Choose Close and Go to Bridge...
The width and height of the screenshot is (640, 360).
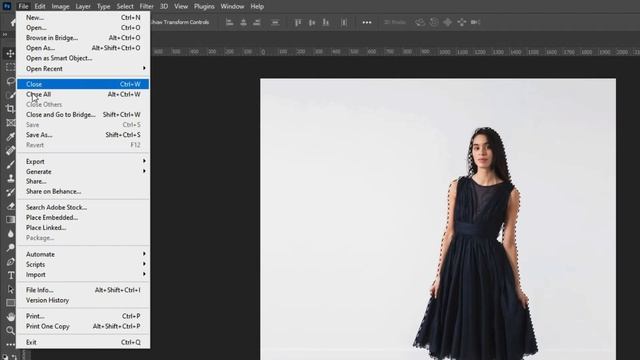coord(83,115)
